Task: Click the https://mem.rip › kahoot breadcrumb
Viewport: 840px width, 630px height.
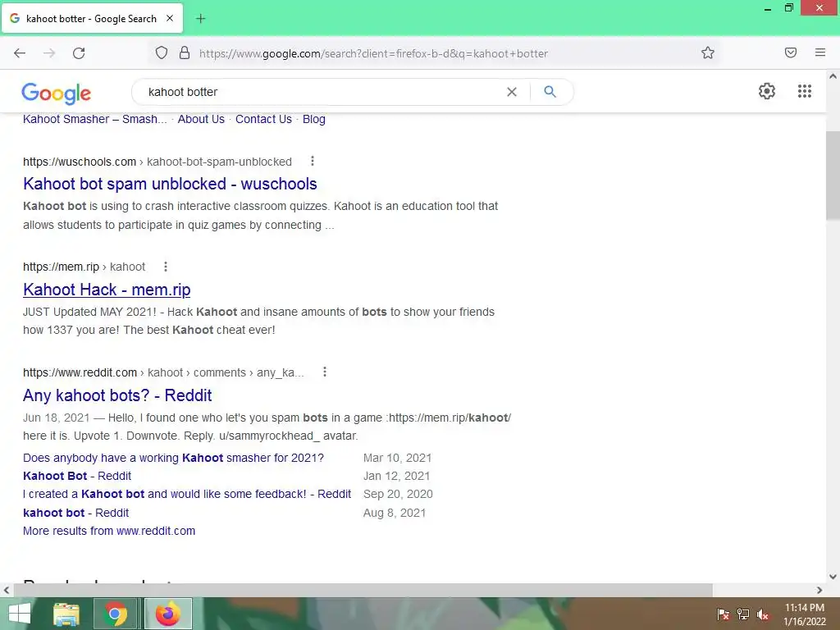Action: coord(84,267)
